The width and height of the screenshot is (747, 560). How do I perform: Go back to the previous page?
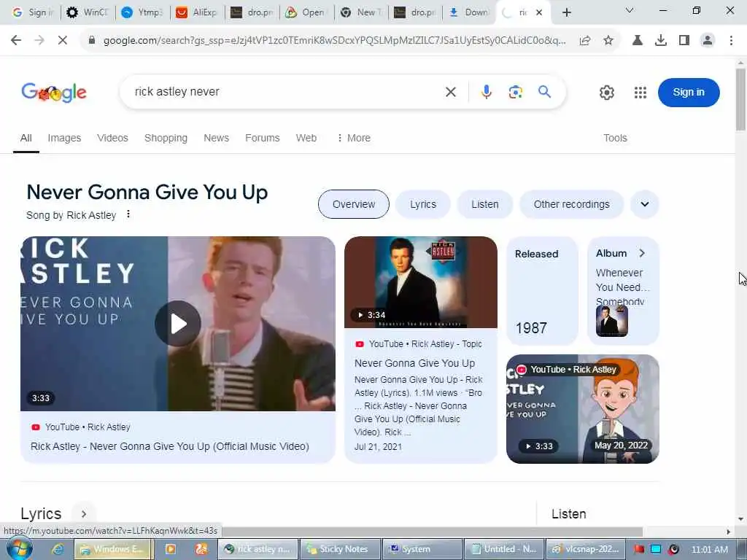pos(16,41)
